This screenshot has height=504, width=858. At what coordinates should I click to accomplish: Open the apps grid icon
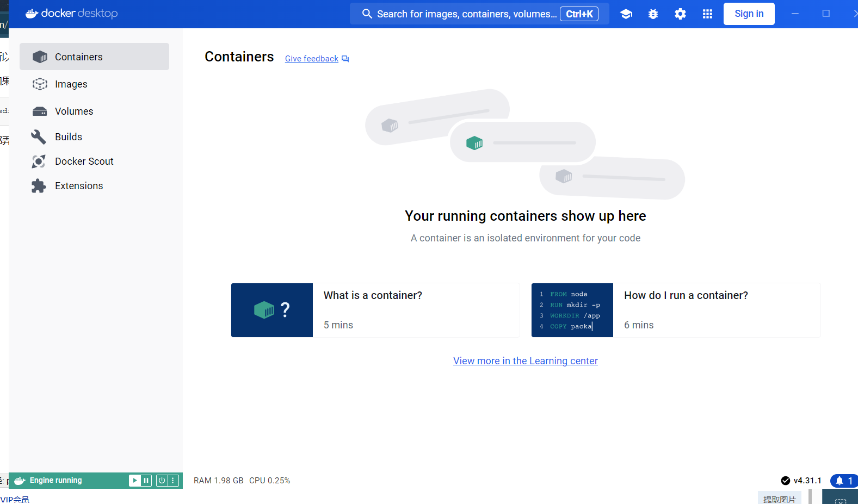coord(707,14)
